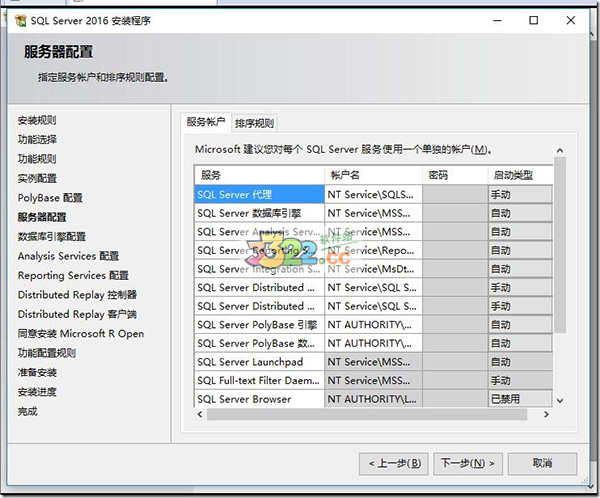Screen dimensions: 600x498
Task: Click the 启动类型 column header
Action: (520, 175)
